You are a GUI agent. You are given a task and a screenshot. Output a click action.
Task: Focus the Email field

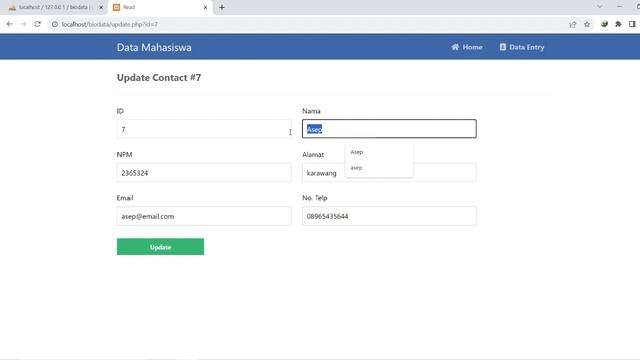point(204,216)
